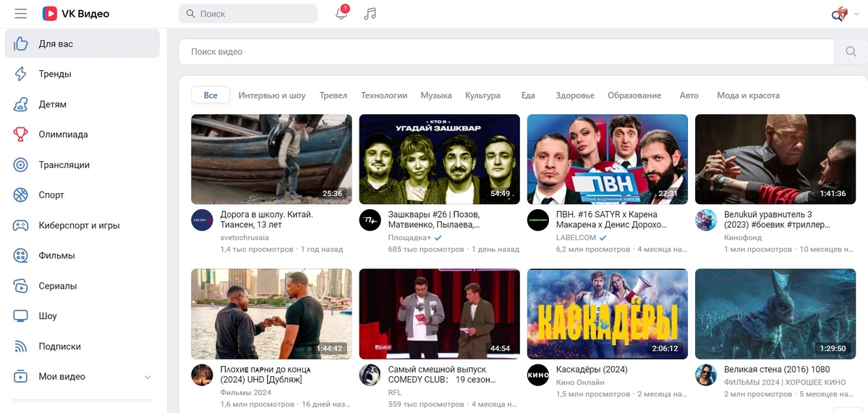The image size is (868, 413).
Task: Play the Каскадёры video thumbnail
Action: (607, 314)
